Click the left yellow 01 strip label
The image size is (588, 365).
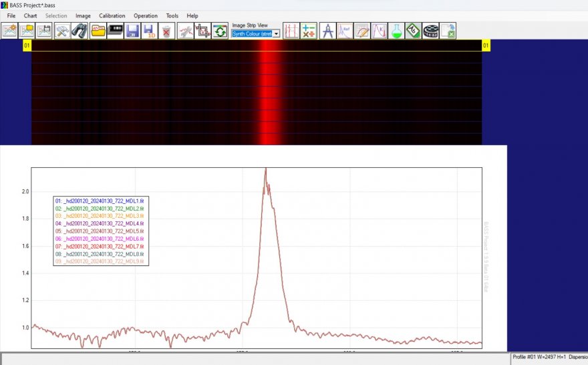[x=27, y=45]
